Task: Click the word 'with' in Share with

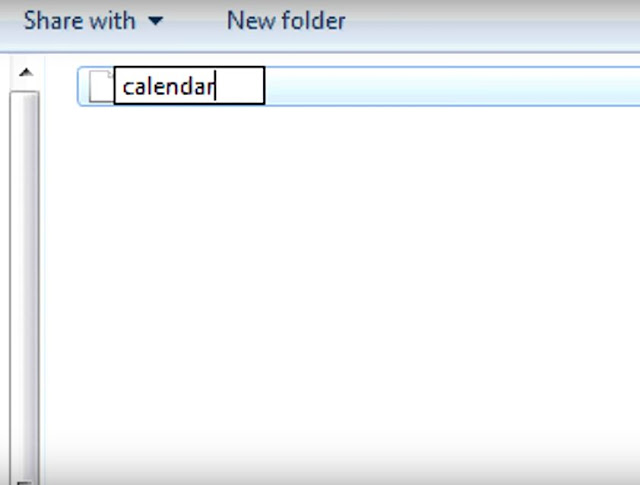Action: [112, 20]
